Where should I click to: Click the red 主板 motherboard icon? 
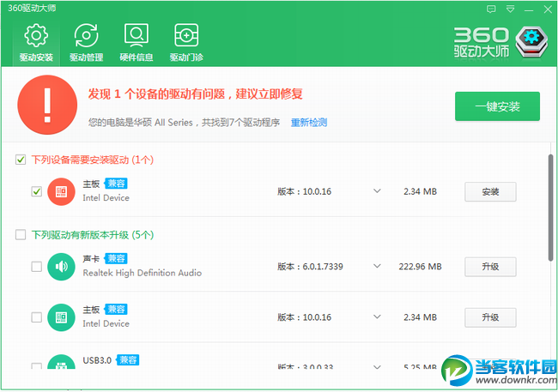[x=61, y=192]
